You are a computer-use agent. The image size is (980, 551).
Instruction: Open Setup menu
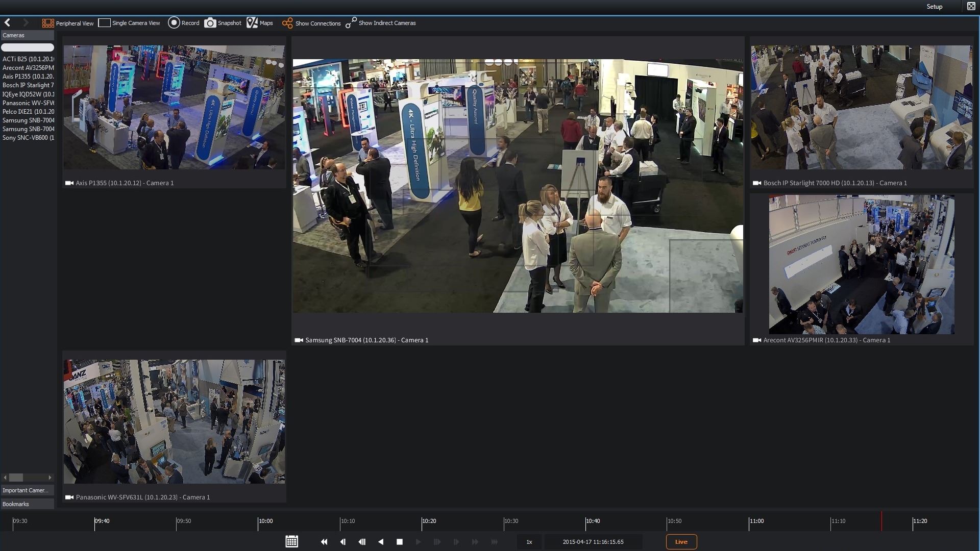point(935,7)
